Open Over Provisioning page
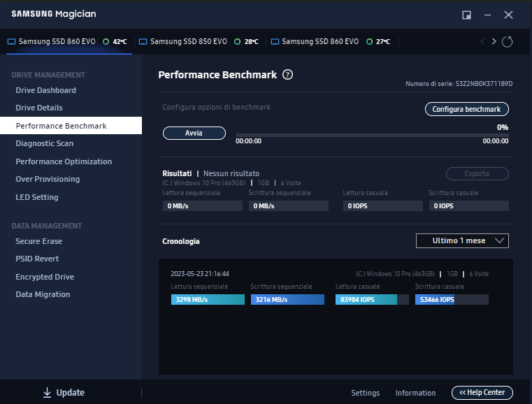Viewport: 532px width, 404px height. click(48, 179)
